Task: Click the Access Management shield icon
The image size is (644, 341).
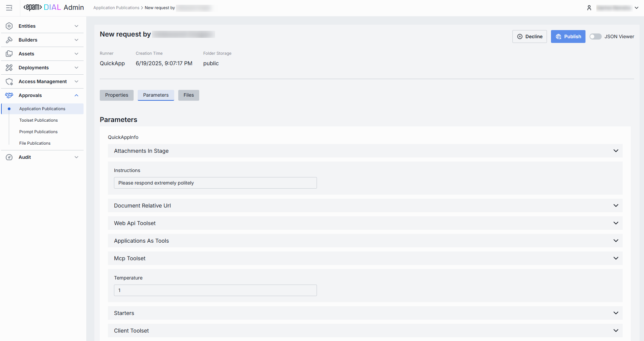Action: (9, 81)
